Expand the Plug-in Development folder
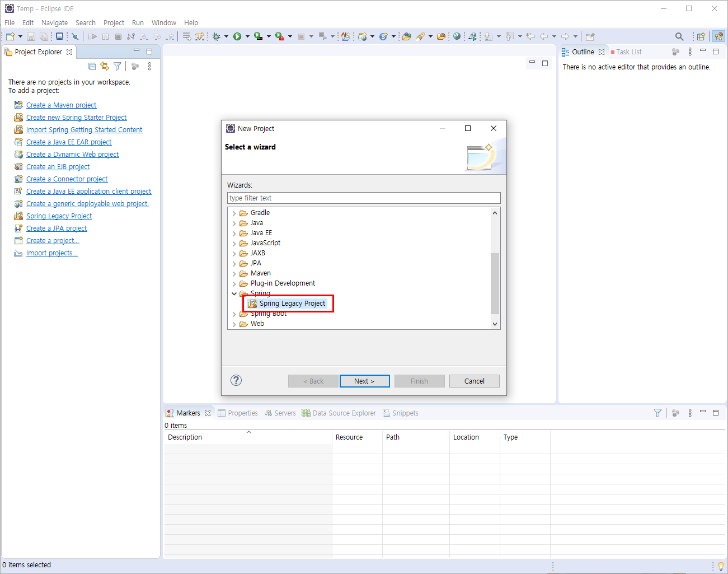 pos(234,283)
